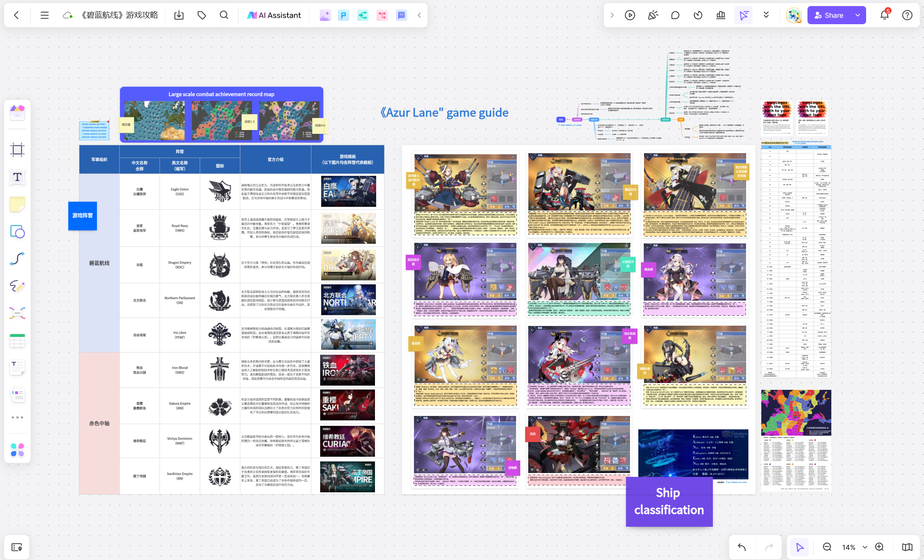The width and height of the screenshot is (924, 560).
Task: Select the colorful region map image
Action: (796, 413)
